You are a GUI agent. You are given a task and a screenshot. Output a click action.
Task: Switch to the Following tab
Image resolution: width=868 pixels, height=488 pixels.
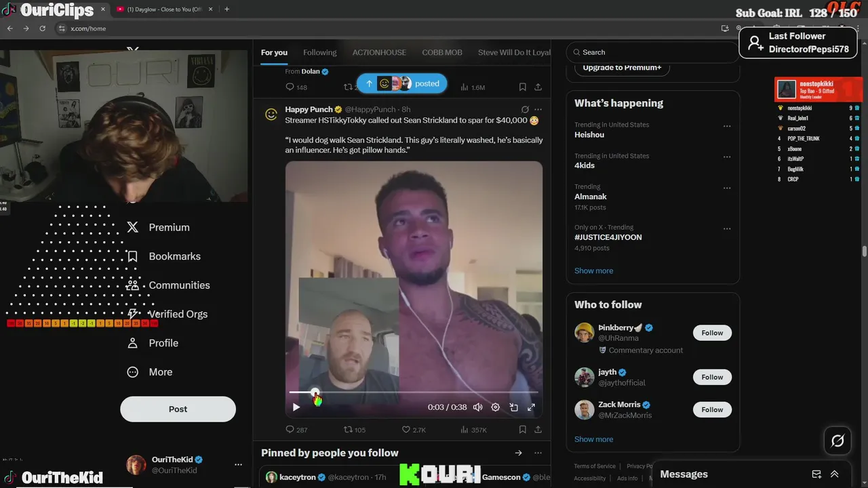[320, 52]
